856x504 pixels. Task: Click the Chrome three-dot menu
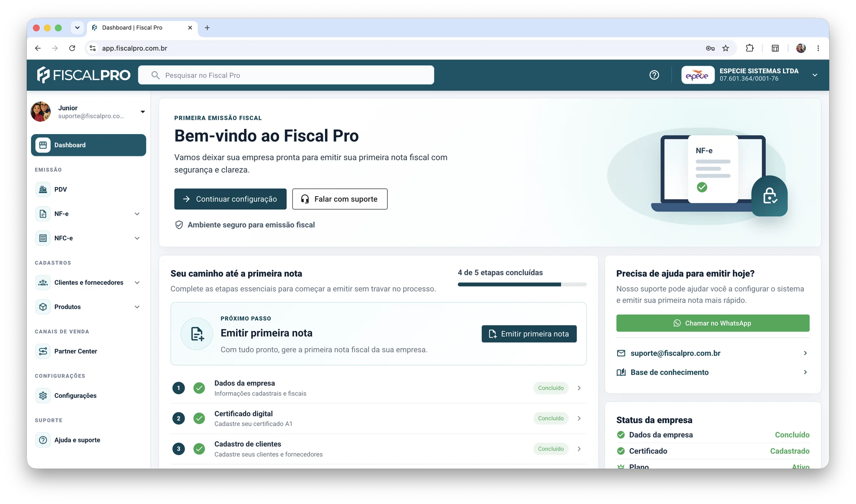pos(818,48)
